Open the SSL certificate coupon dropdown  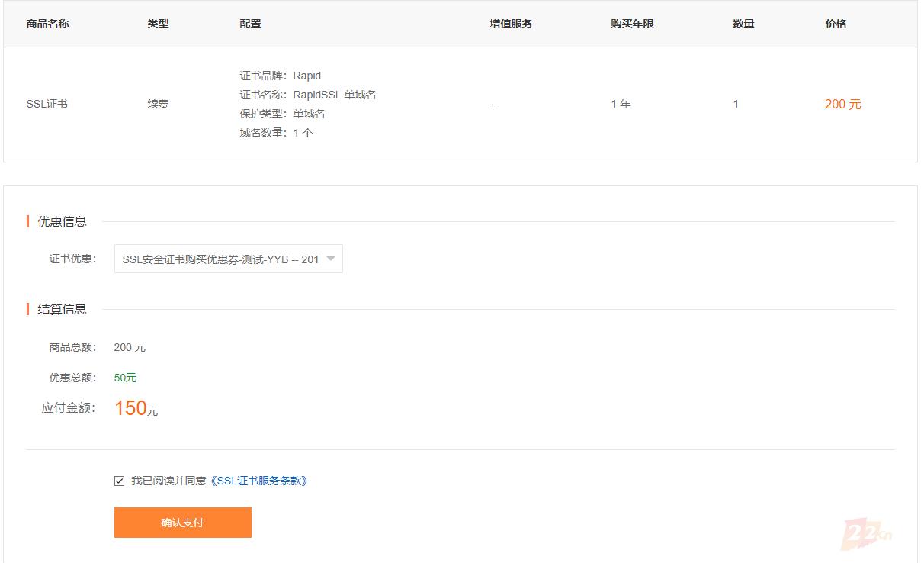(226, 259)
